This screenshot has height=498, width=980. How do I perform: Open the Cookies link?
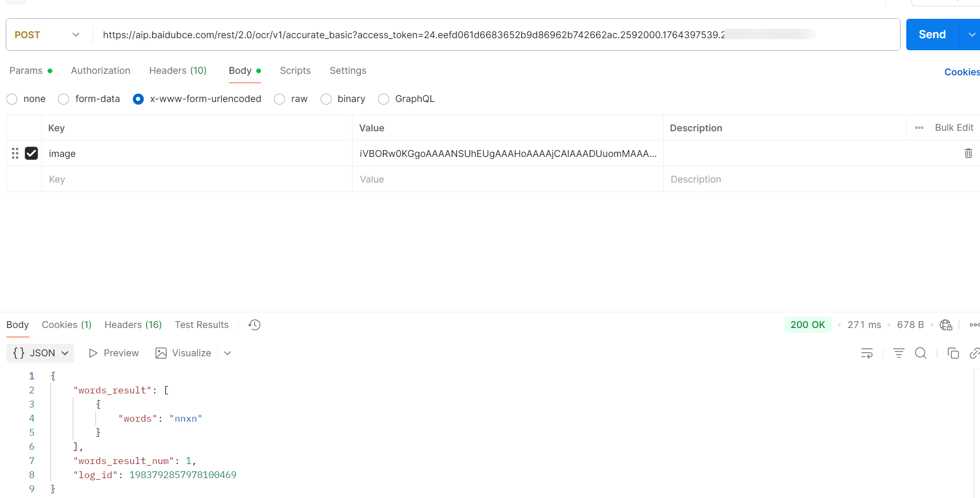pyautogui.click(x=962, y=72)
